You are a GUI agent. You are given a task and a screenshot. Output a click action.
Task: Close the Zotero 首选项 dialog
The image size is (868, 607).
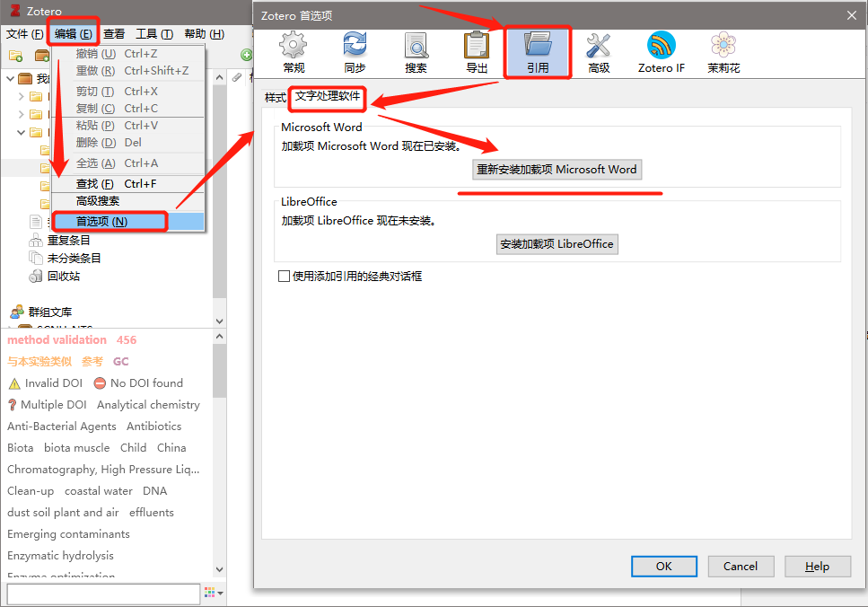click(x=851, y=15)
